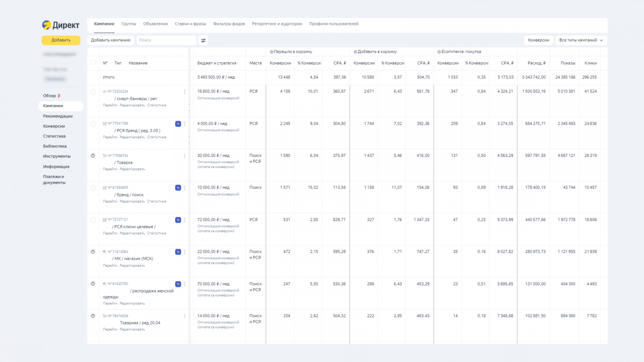Click blue badge icon on РСЯ бренд campaign
Image resolution: width=644 pixels, height=362 pixels.
click(x=178, y=124)
